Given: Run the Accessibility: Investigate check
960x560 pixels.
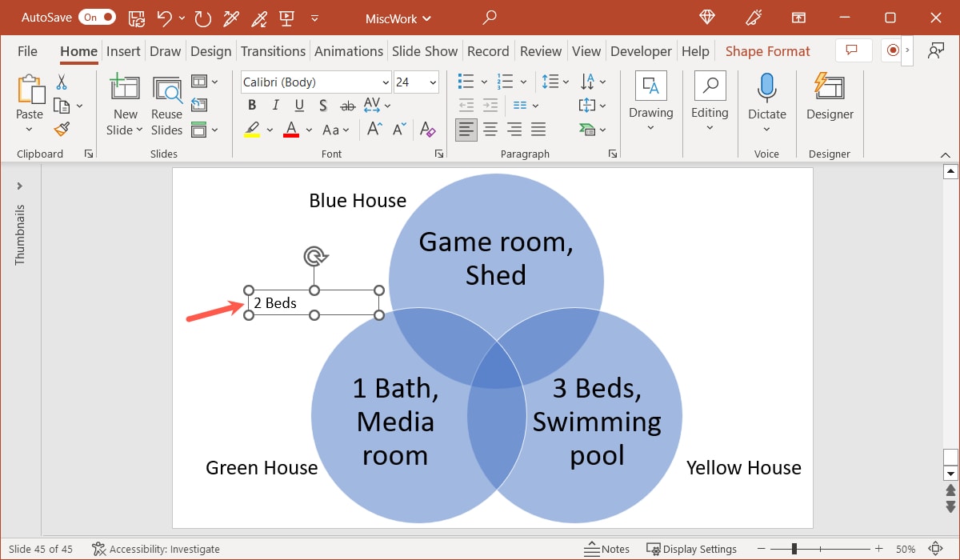Looking at the screenshot, I should (x=155, y=549).
